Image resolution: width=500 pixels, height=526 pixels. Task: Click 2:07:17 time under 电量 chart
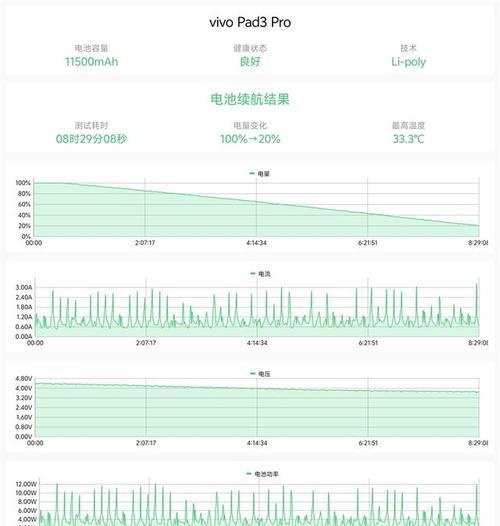pos(145,243)
